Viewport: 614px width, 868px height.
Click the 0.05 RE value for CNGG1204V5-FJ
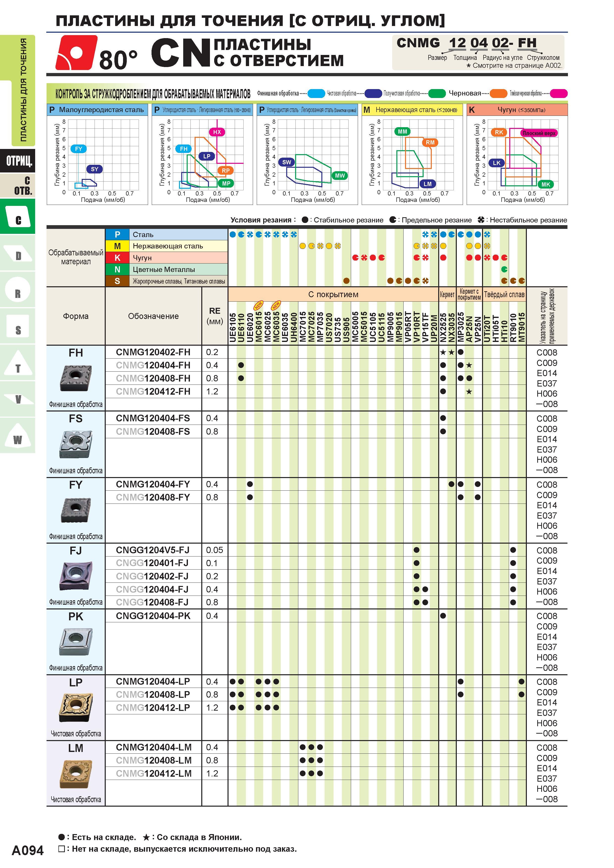(x=214, y=550)
